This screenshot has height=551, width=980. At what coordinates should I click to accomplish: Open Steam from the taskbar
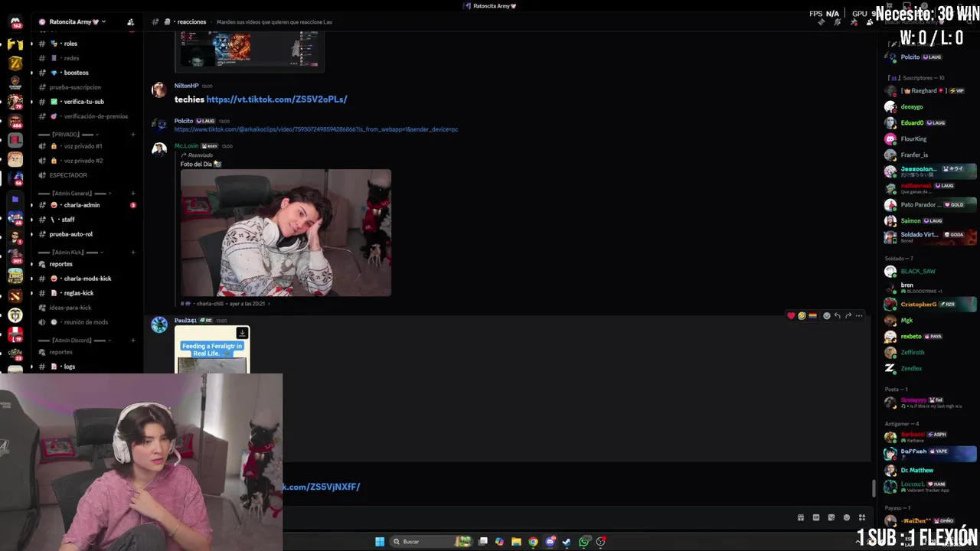(x=567, y=542)
